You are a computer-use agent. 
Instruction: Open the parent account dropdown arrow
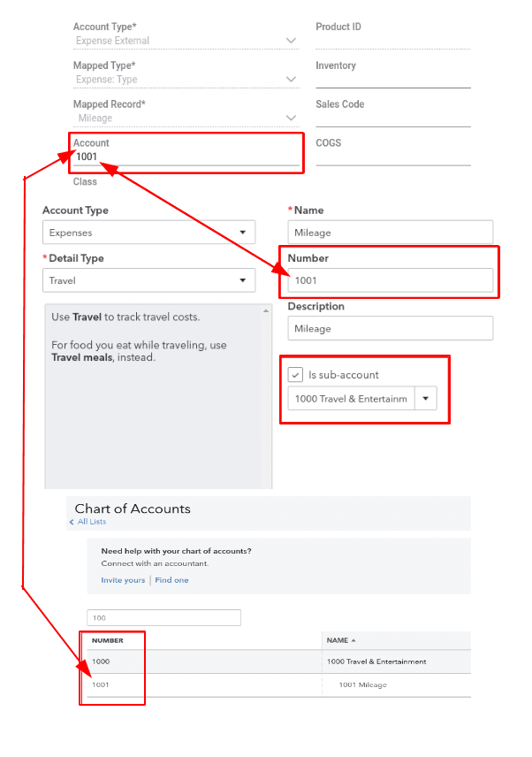[425, 399]
